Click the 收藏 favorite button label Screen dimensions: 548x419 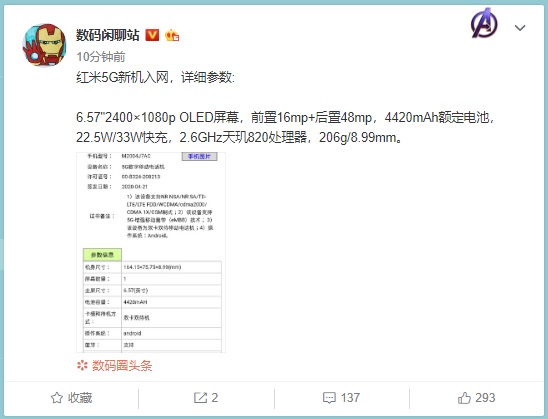[x=80, y=398]
